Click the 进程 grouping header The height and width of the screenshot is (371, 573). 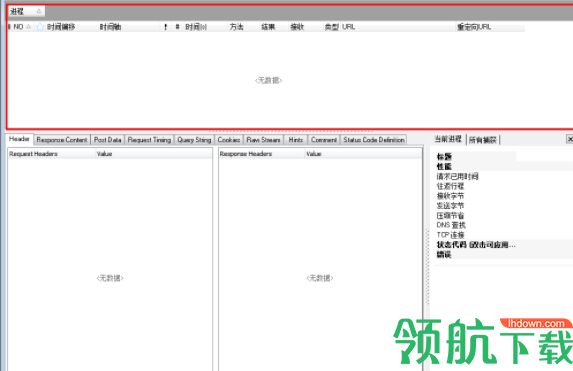click(x=26, y=11)
